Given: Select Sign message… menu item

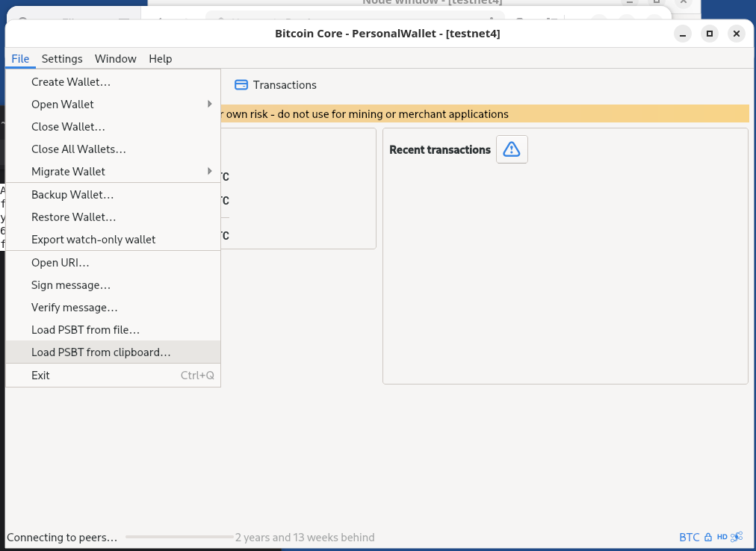Looking at the screenshot, I should coord(113,285).
